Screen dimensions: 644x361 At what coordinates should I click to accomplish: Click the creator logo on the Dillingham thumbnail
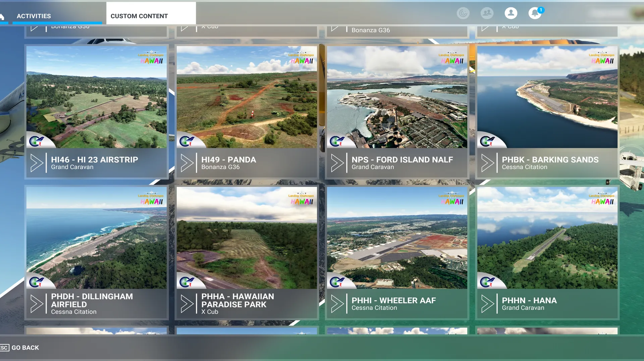coord(36,282)
